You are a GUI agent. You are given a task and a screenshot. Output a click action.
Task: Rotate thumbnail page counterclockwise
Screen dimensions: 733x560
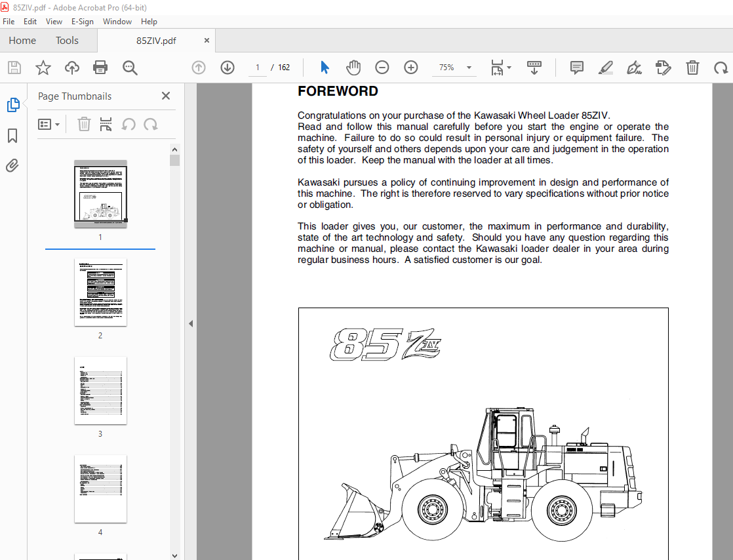click(129, 125)
